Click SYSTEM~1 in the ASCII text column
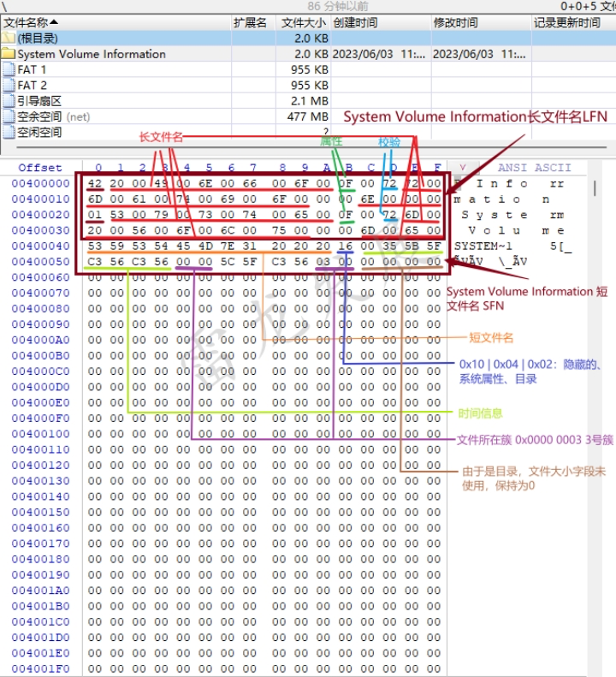The image size is (616, 677). click(483, 246)
